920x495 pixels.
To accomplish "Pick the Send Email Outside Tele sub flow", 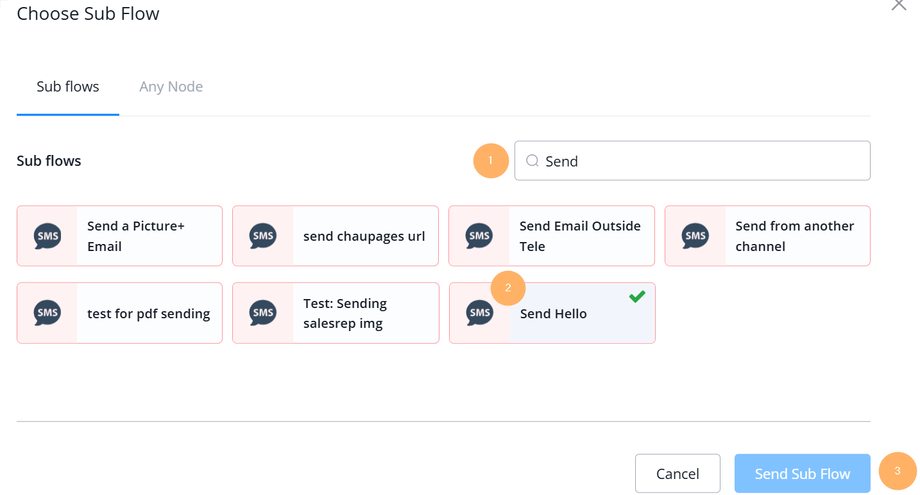I will tap(580, 236).
